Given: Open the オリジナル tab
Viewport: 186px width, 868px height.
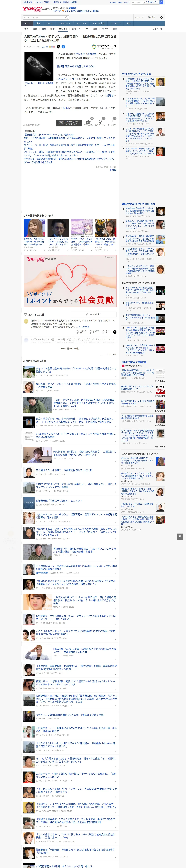Looking at the screenshot, I should pyautogui.click(x=81, y=24).
